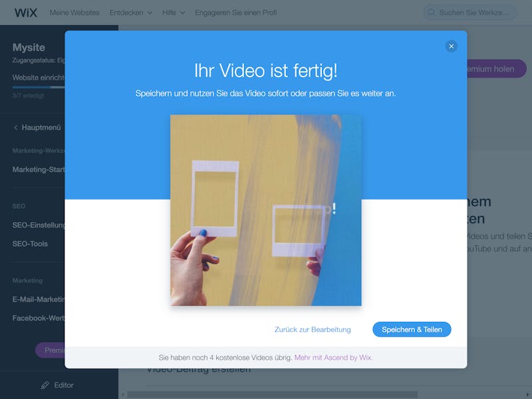Close the video ready dialog

coord(451,46)
